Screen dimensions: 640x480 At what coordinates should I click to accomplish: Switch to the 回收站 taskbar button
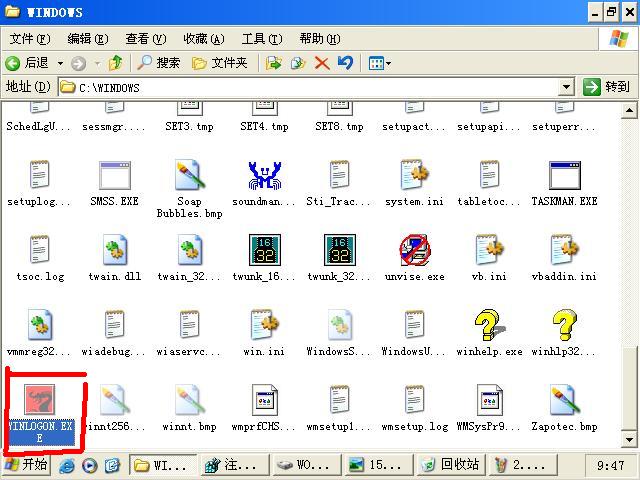pos(451,465)
